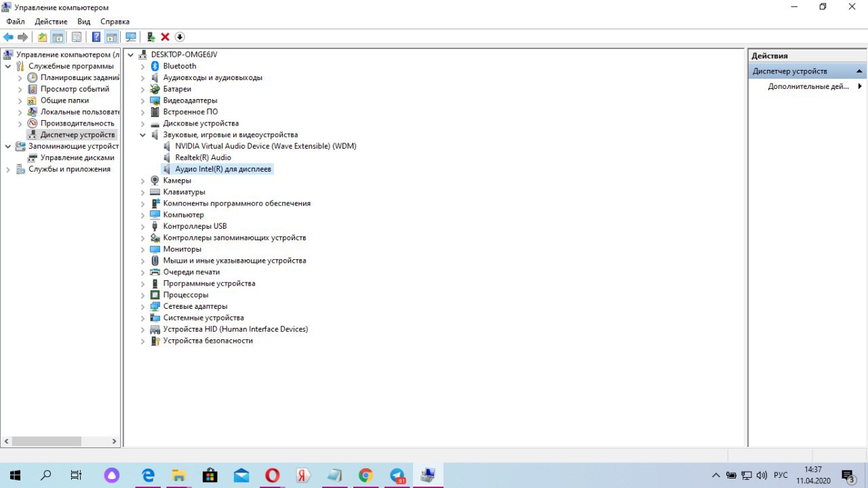Expand the Службы и приложения node
Image resolution: width=868 pixels, height=488 pixels.
click(7, 169)
